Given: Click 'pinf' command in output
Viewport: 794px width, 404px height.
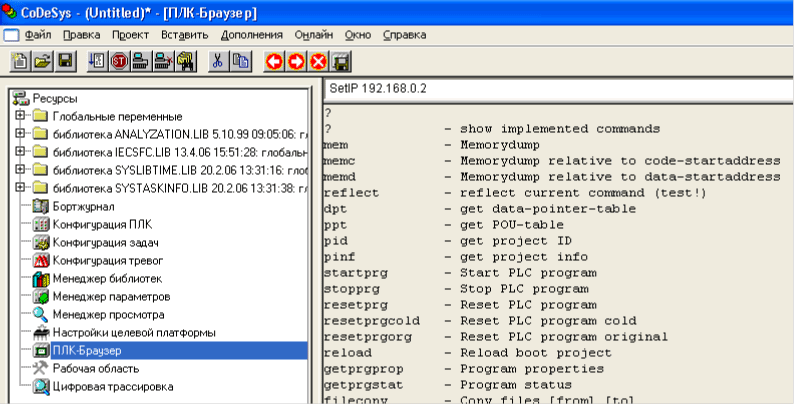Looking at the screenshot, I should (340, 257).
